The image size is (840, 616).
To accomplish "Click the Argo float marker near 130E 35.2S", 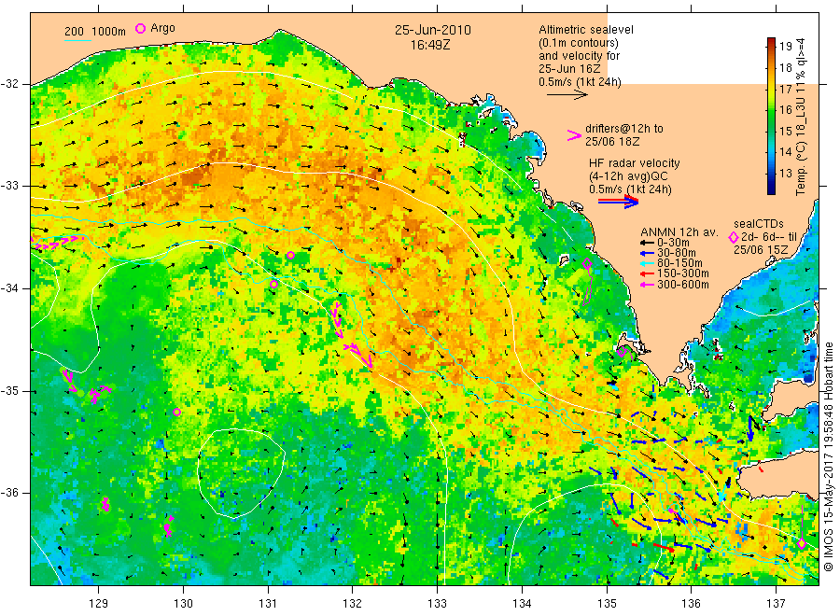I will pyautogui.click(x=176, y=412).
